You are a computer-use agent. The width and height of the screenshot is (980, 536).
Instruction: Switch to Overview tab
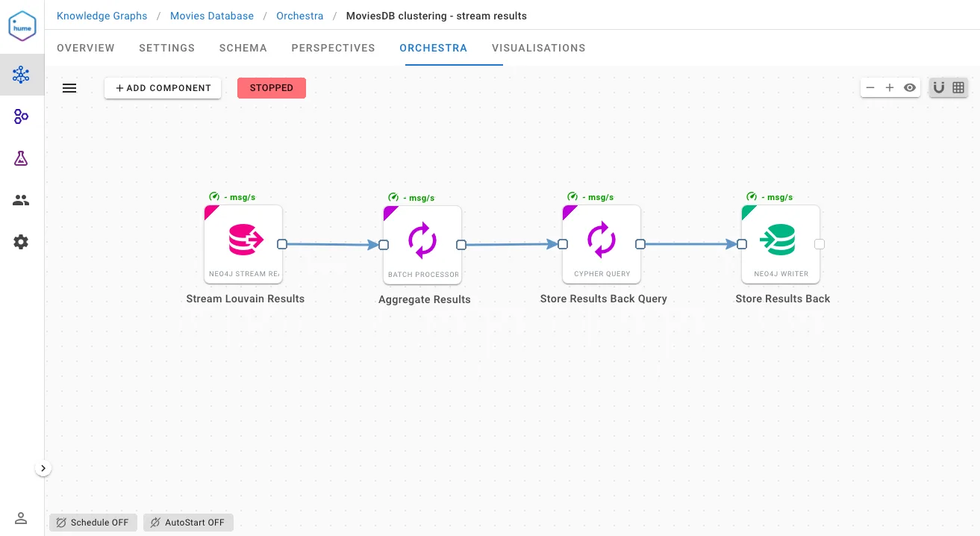[x=86, y=48]
